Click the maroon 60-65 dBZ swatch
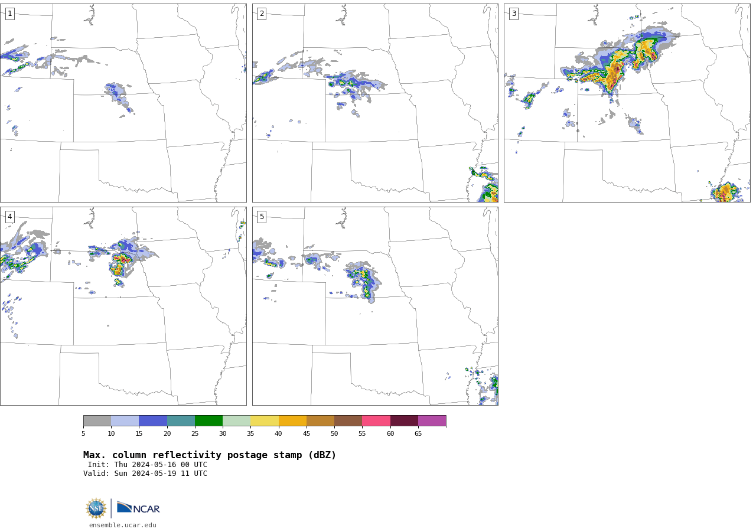Screen dimensions: 756x532 (x=404, y=420)
